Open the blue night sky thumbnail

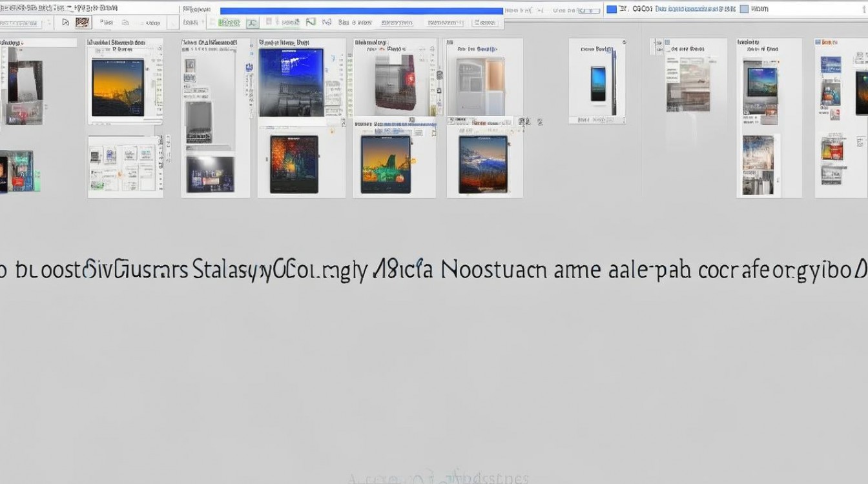(x=291, y=83)
